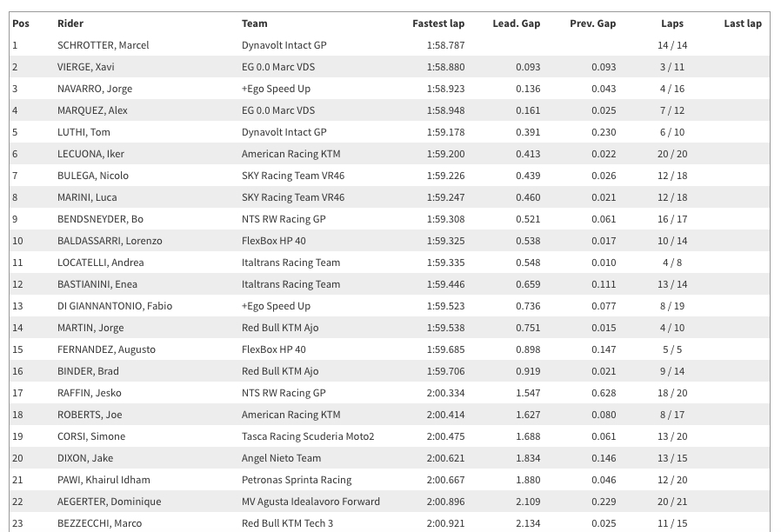
Task: Click the Pos column header
Action: pyautogui.click(x=21, y=23)
